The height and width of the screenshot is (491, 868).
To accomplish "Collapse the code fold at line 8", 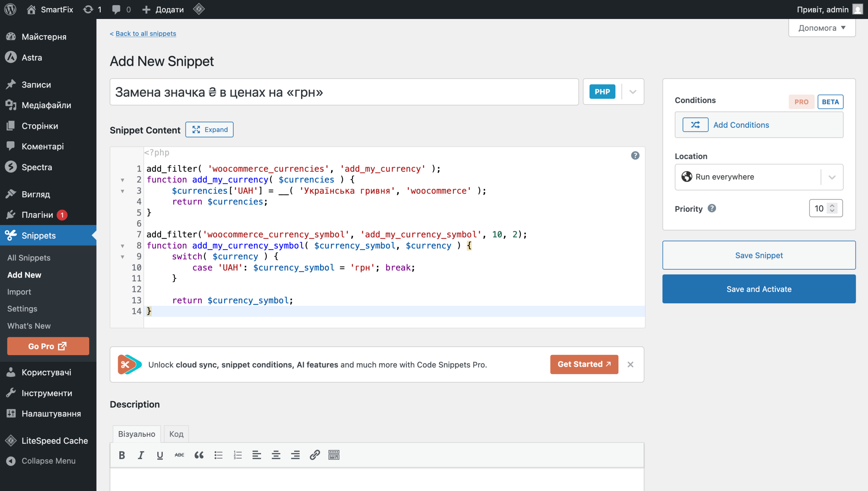I will point(123,246).
